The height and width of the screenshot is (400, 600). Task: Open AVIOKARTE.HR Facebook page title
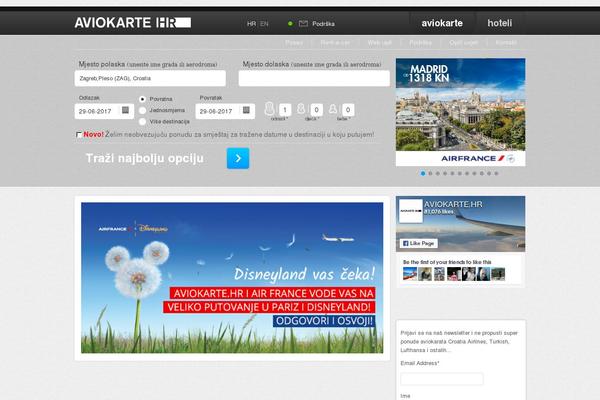[x=453, y=204]
